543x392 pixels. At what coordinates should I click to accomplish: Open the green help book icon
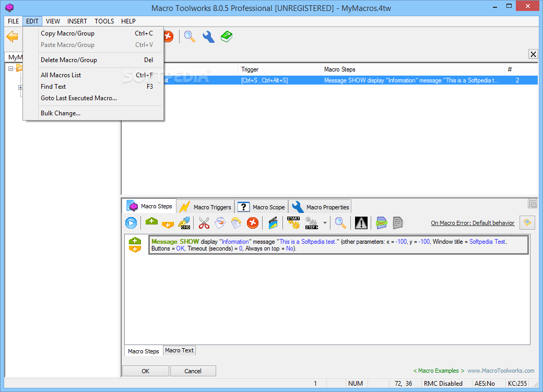pos(227,37)
